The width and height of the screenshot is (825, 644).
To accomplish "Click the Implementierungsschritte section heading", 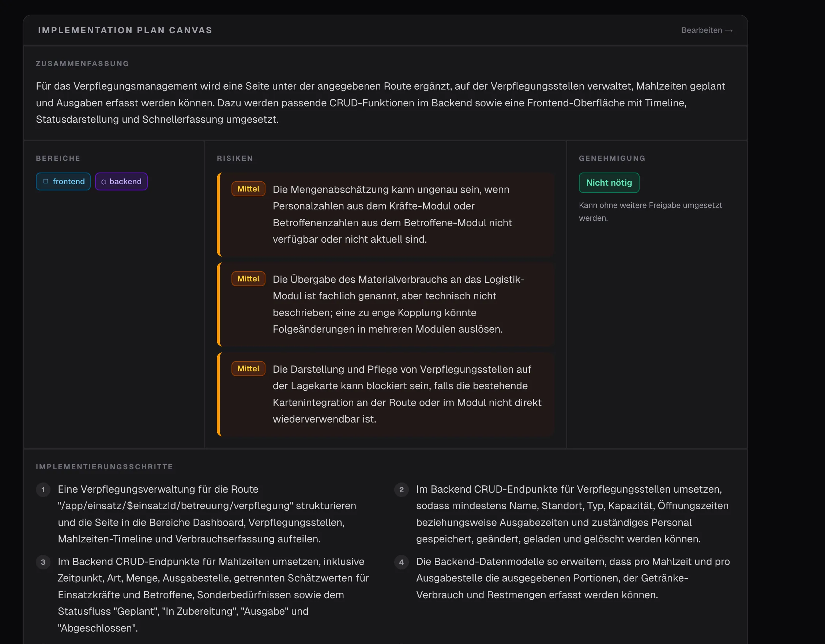I will pyautogui.click(x=104, y=467).
